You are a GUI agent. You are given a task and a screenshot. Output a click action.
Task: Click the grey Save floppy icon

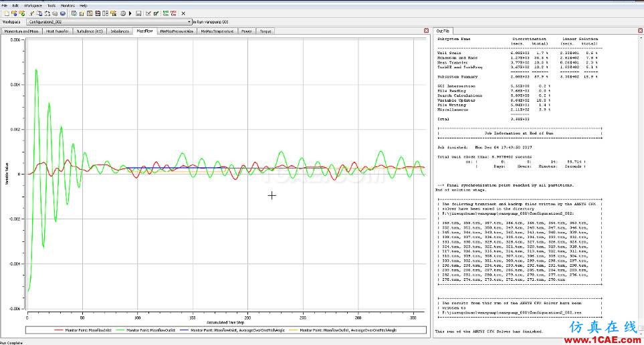point(138,13)
